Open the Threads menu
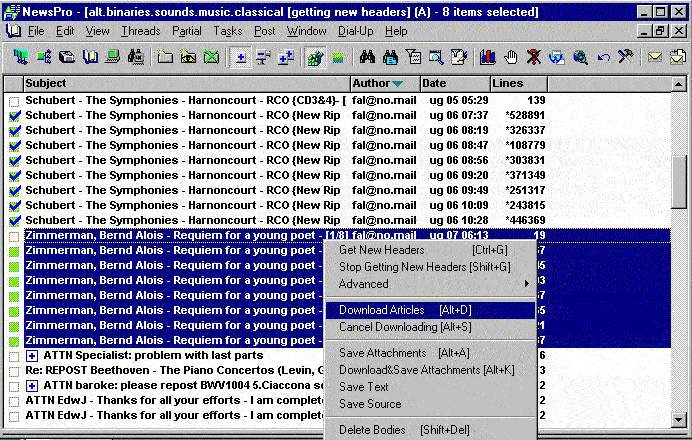692x440 pixels. (x=140, y=31)
